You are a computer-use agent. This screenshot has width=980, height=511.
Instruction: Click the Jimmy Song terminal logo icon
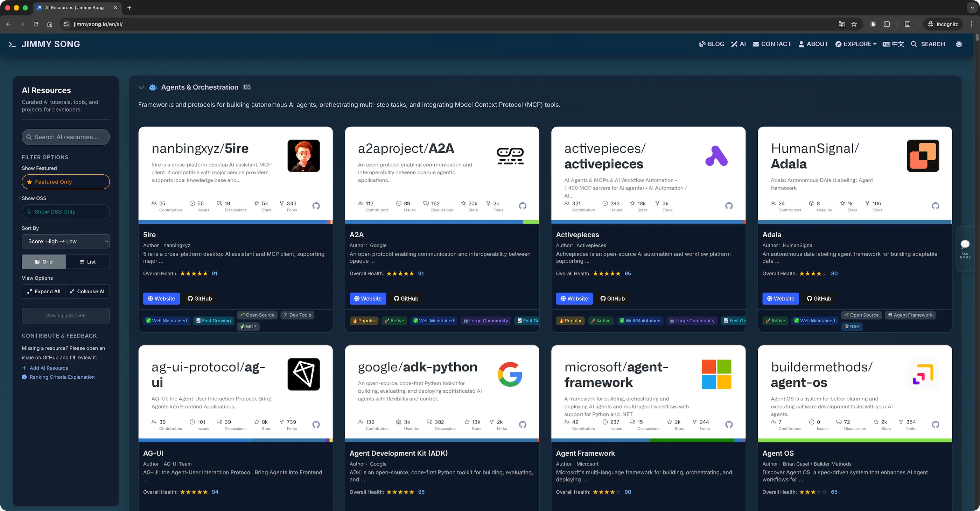tap(12, 44)
